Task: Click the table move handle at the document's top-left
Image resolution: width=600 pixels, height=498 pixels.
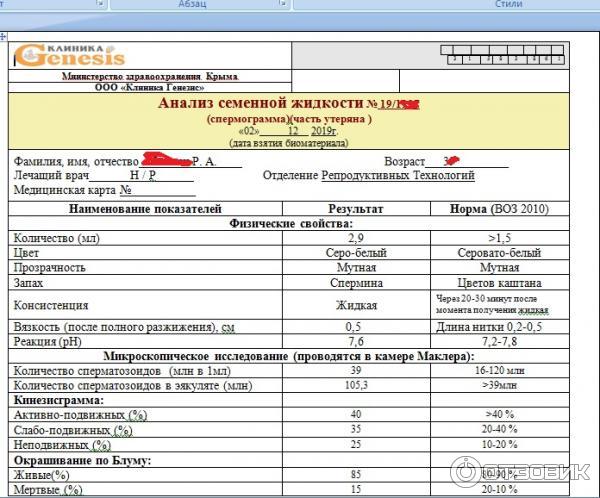Action: [6, 37]
